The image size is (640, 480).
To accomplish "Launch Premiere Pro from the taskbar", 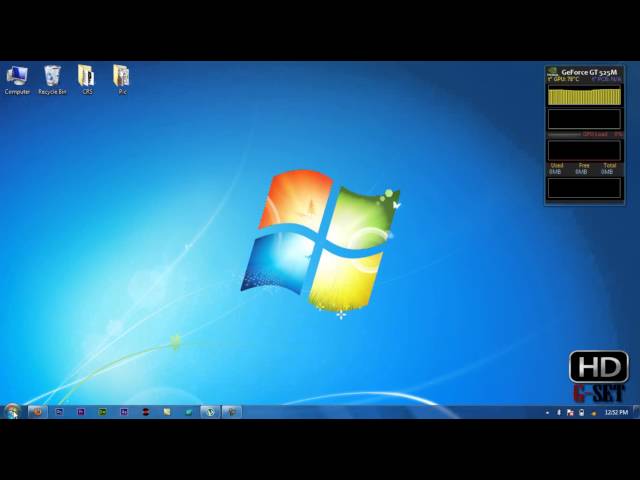I will (x=81, y=412).
